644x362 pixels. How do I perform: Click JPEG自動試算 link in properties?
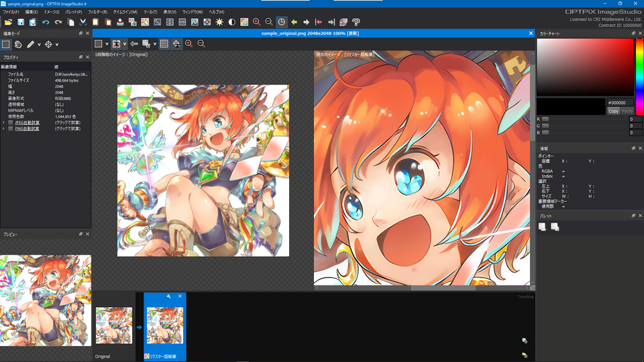27,123
